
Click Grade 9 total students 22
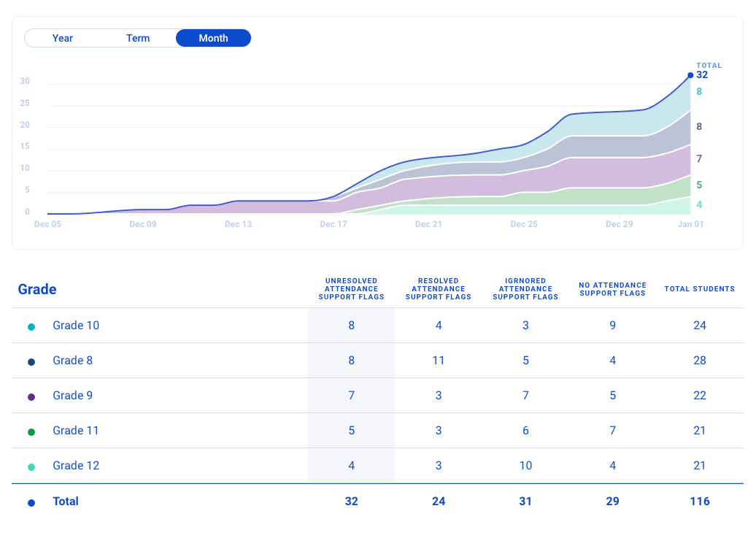[x=700, y=396]
